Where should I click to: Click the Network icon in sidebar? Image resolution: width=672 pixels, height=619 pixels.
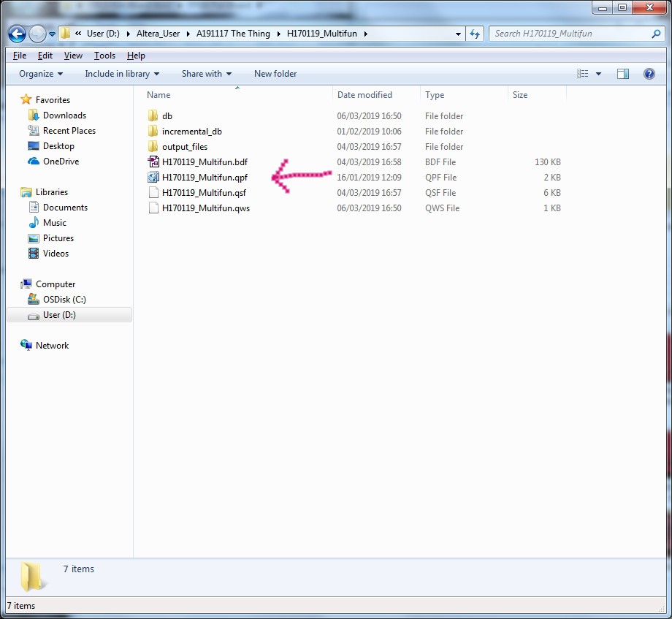[26, 345]
